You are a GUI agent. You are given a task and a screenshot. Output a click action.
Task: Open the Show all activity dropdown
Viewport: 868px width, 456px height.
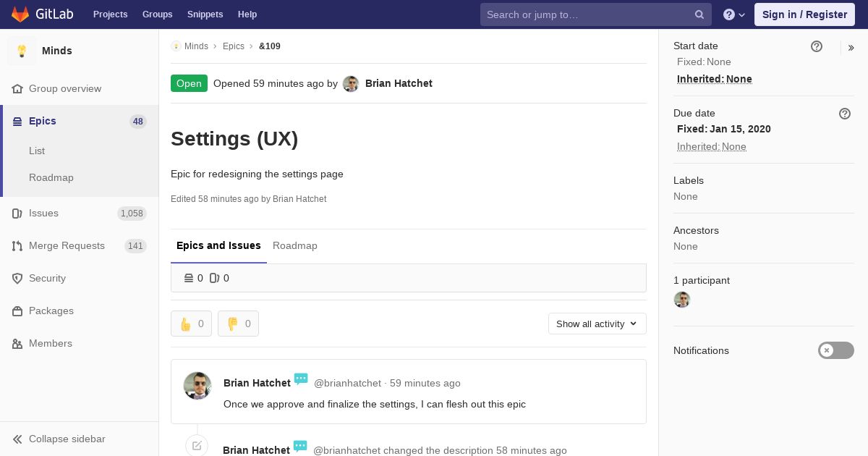597,324
